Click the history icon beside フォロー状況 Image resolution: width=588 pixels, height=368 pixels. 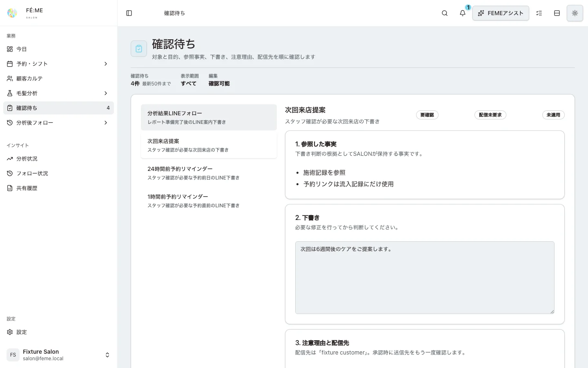coord(10,173)
